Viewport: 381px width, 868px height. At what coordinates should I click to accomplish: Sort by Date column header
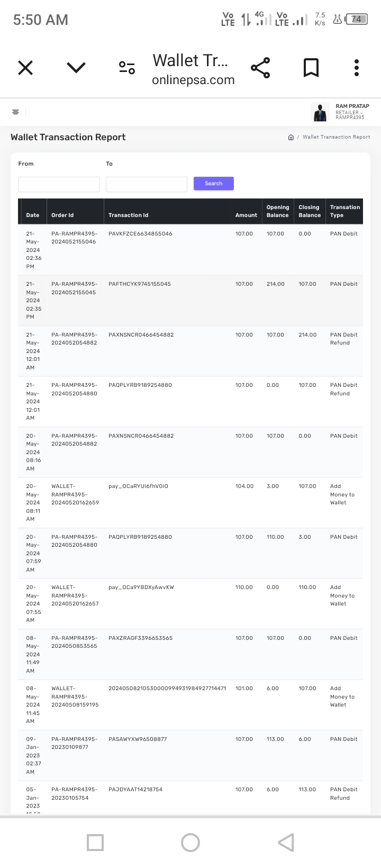pos(33,215)
